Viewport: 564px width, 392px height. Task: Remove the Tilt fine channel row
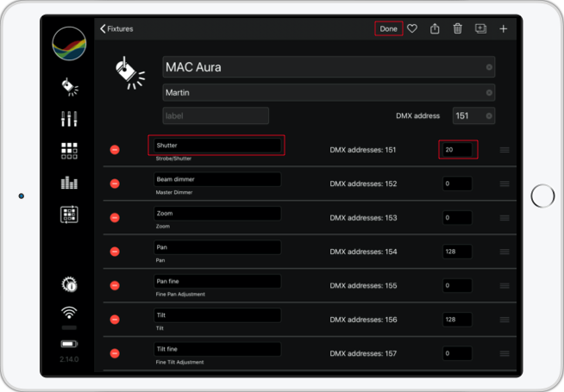click(115, 353)
